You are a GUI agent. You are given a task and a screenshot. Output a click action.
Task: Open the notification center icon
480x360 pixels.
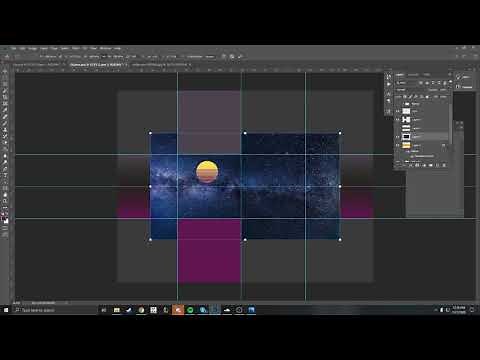[472, 310]
